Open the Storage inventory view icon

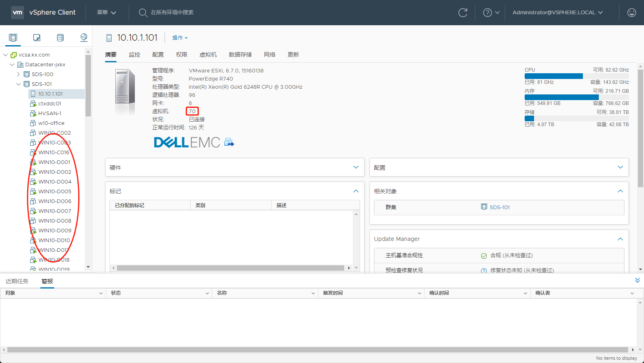60,38
